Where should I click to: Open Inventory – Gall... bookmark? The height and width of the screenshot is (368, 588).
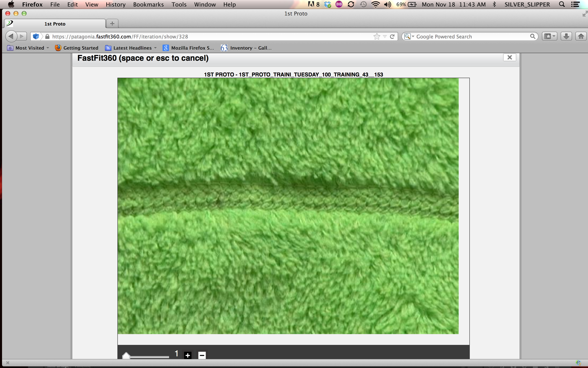(x=246, y=48)
